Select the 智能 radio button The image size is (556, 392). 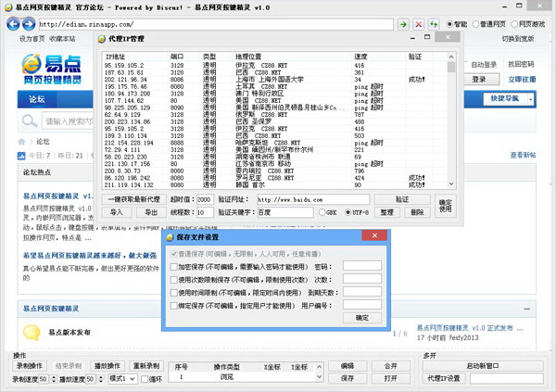[x=449, y=24]
